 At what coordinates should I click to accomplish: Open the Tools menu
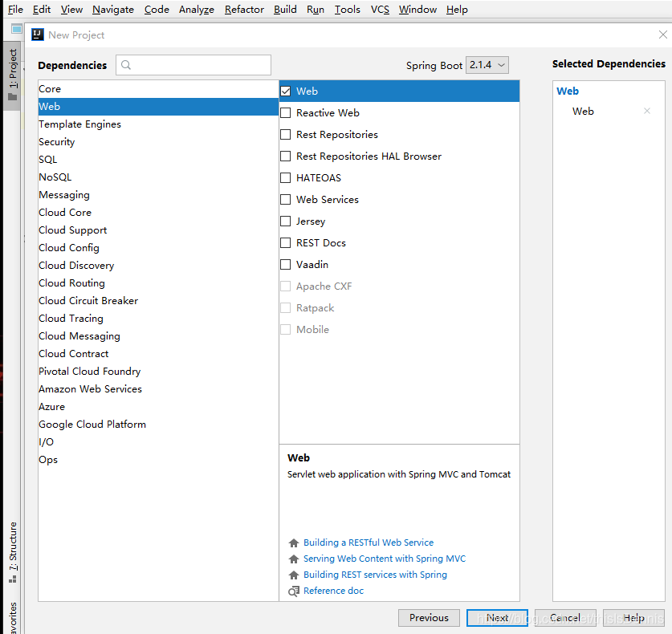[347, 10]
